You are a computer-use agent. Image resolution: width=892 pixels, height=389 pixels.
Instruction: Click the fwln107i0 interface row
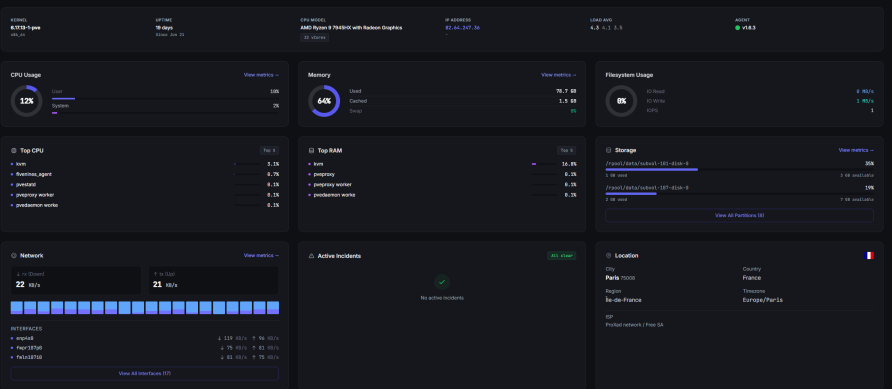pos(144,357)
